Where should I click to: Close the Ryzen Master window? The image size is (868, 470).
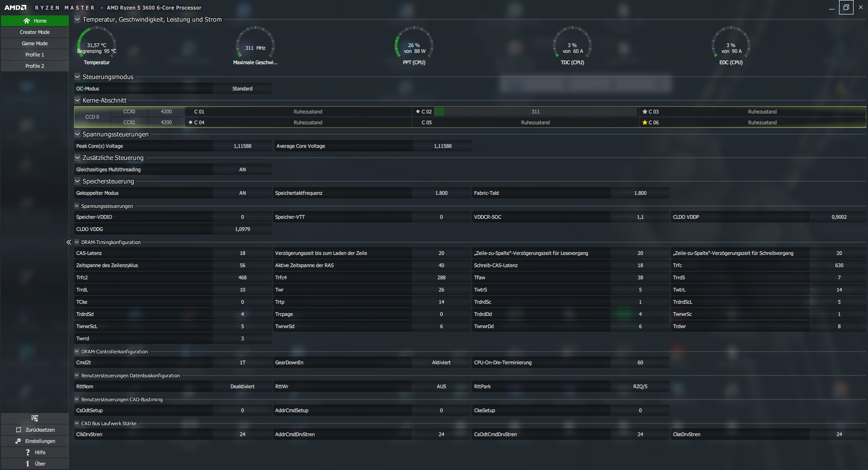pos(861,8)
